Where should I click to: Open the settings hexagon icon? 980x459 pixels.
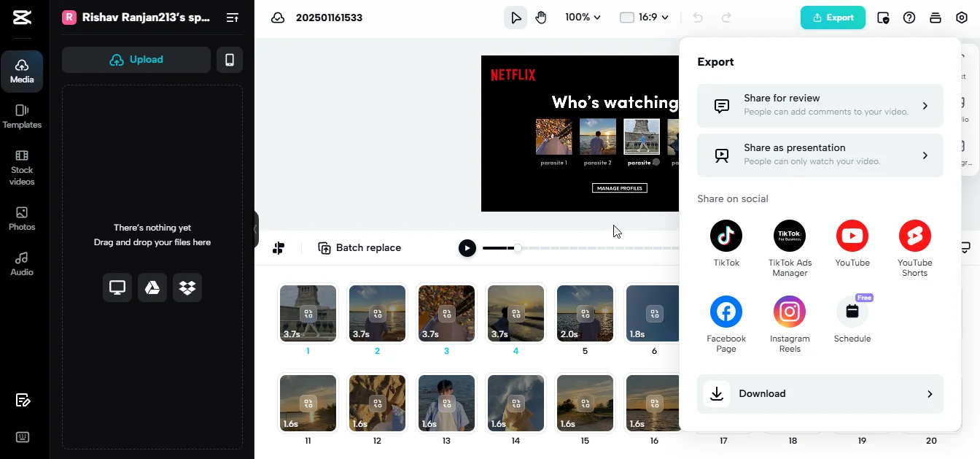coord(962,18)
